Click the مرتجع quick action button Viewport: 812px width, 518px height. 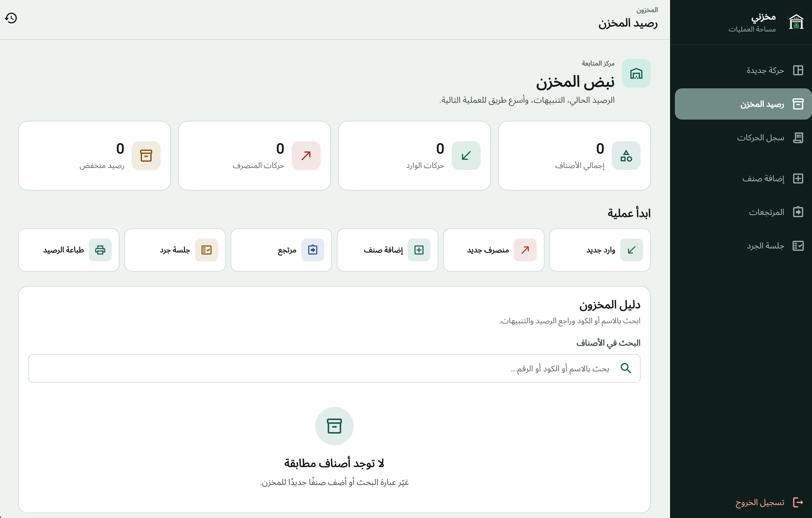click(281, 250)
